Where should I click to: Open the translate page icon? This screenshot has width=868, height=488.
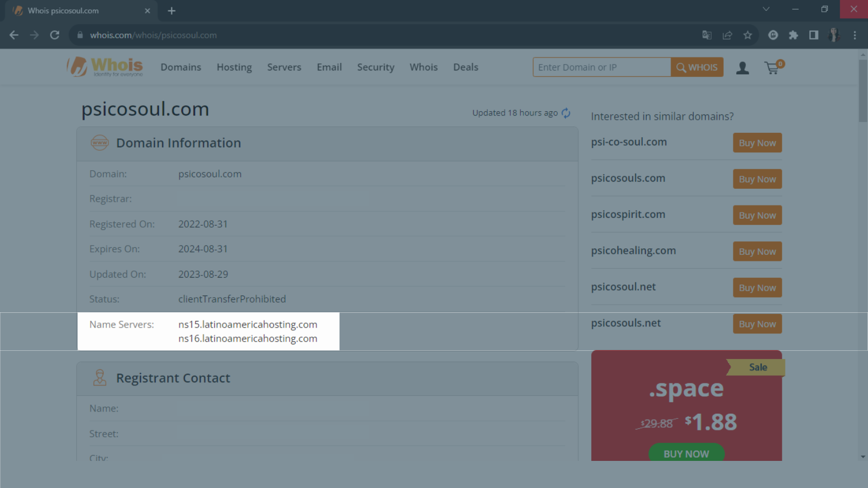coord(707,35)
